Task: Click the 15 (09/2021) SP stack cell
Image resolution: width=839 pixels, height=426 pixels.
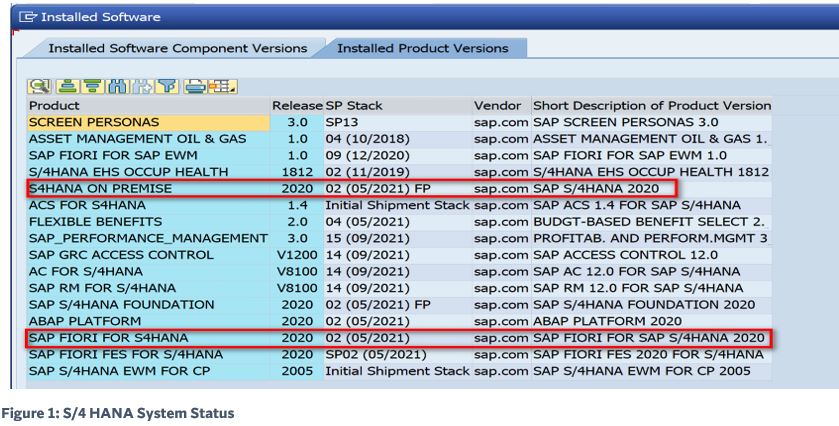Action: click(398, 238)
